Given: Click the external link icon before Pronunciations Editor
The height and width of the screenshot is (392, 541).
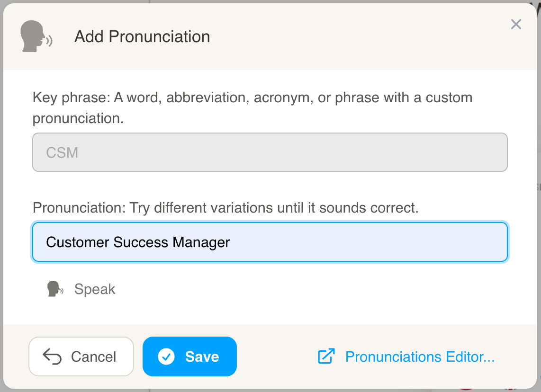Looking at the screenshot, I should [326, 356].
